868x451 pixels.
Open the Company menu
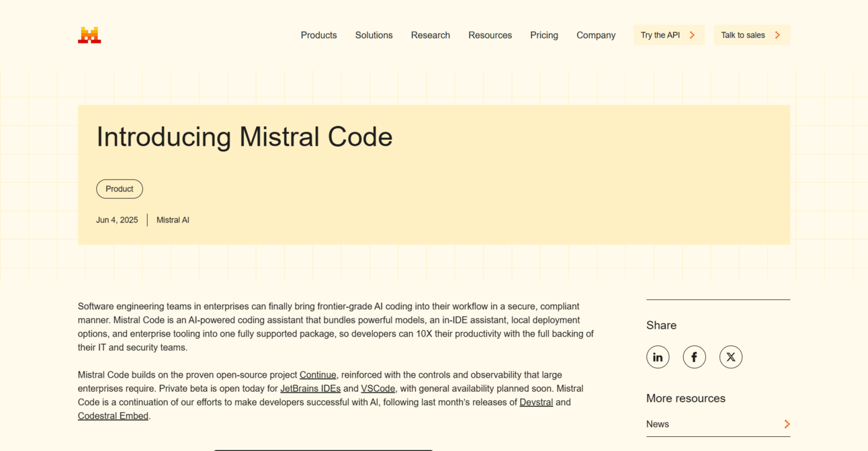pos(596,35)
